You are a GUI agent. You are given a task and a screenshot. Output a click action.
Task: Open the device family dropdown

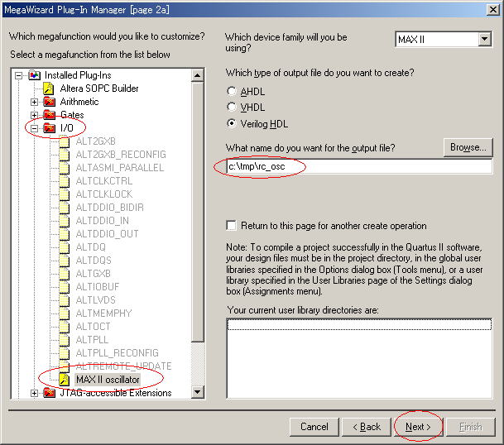(484, 40)
